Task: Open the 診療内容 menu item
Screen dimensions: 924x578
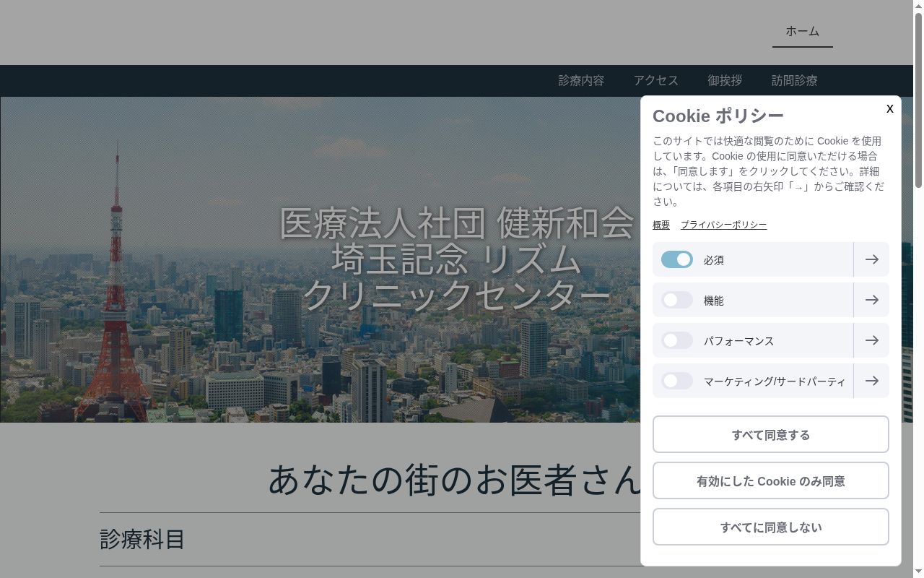Action: tap(581, 81)
